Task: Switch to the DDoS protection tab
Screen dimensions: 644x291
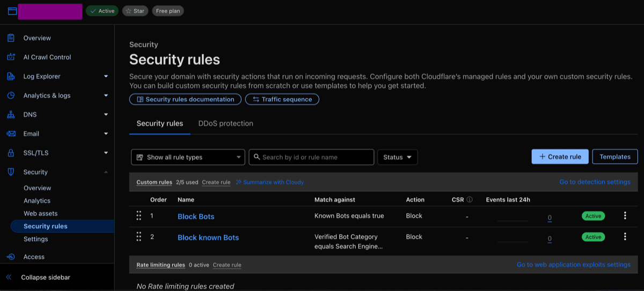Action: pos(225,123)
